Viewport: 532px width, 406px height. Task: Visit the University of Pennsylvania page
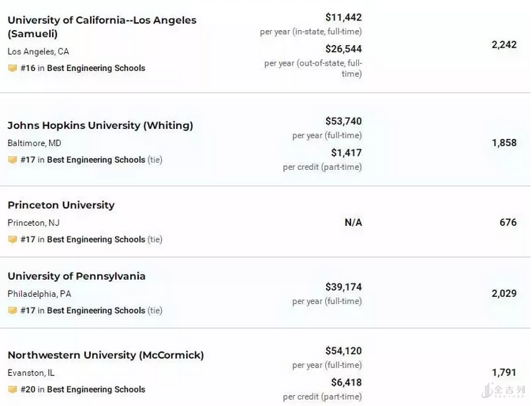pos(77,276)
